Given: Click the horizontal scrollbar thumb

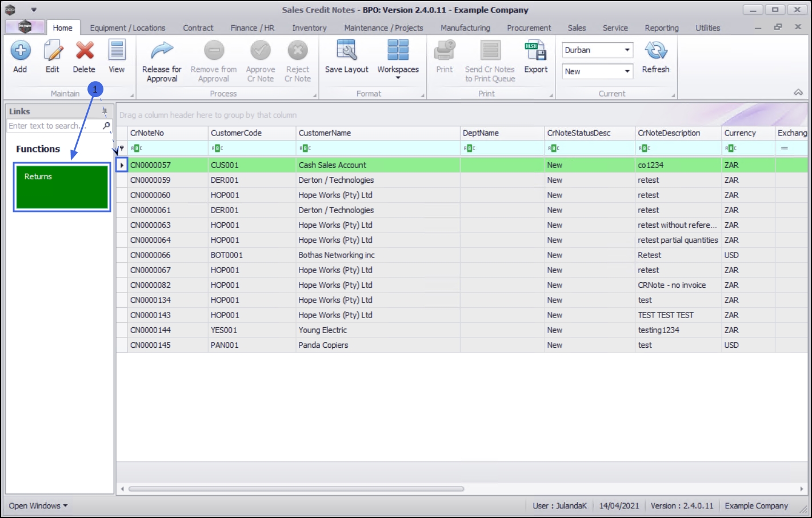Looking at the screenshot, I should 296,489.
